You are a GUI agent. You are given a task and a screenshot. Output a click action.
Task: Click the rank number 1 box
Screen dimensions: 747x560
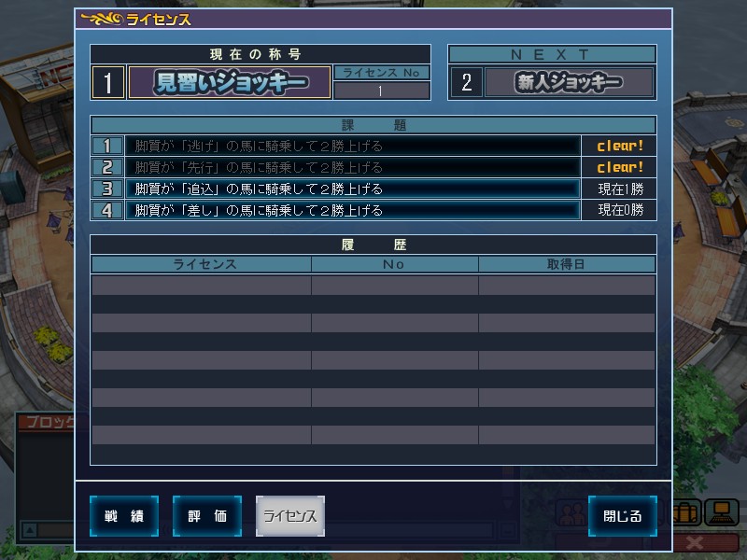[108, 82]
